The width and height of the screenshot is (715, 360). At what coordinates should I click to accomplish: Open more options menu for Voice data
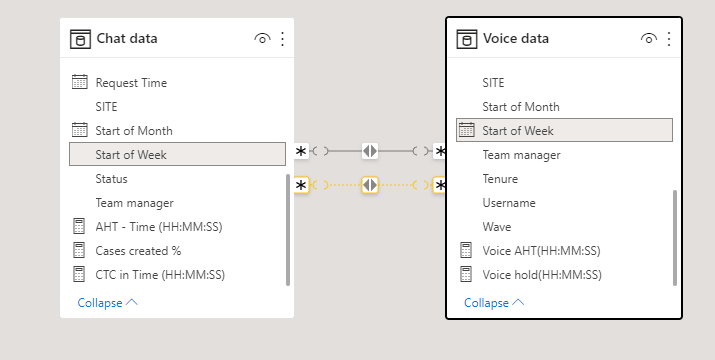point(669,39)
